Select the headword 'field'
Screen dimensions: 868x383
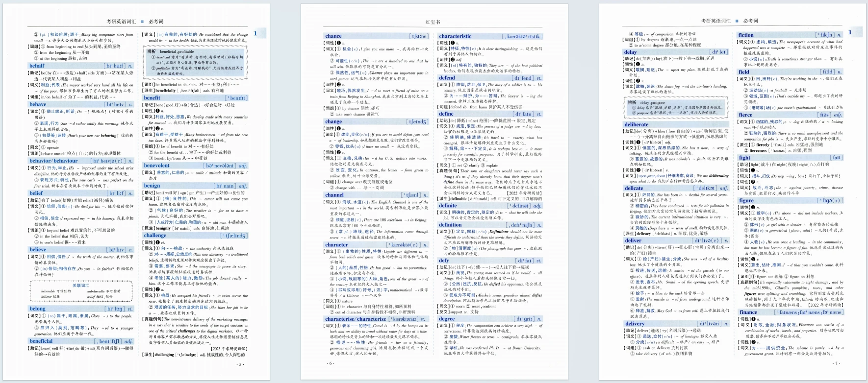pyautogui.click(x=744, y=72)
